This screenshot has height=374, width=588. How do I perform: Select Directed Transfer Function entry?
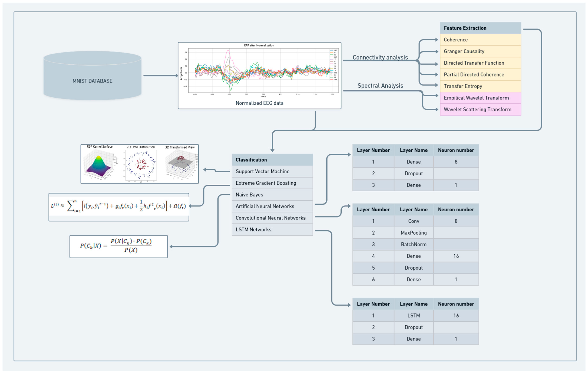480,63
